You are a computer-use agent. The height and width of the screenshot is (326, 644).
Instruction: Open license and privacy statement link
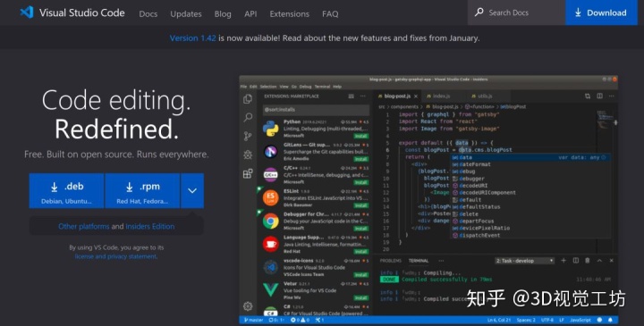point(115,256)
